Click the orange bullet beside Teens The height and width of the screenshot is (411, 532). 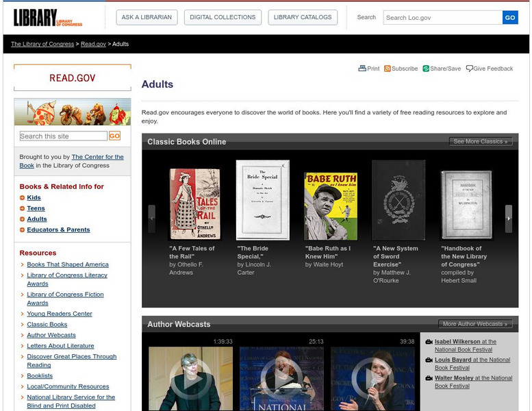tap(22, 208)
